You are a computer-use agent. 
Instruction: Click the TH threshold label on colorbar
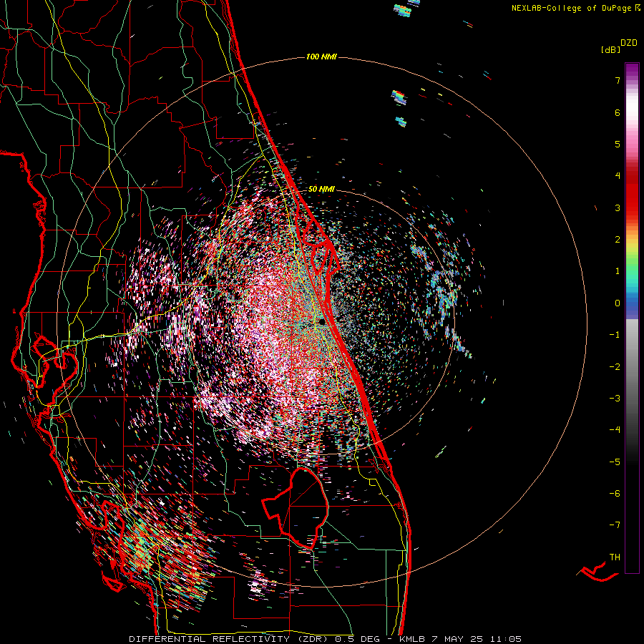click(615, 557)
